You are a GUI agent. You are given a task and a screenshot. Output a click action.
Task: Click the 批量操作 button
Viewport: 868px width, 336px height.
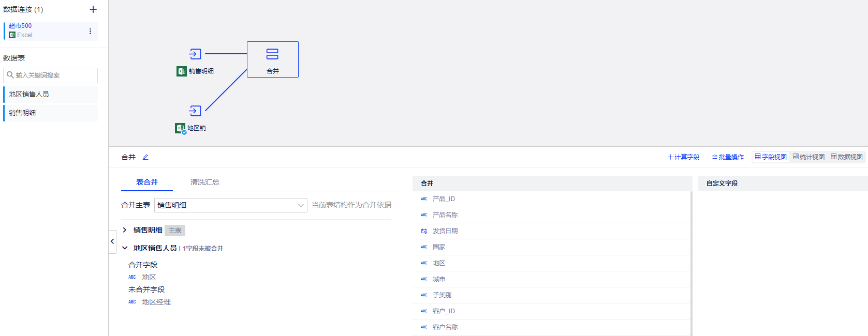pyautogui.click(x=728, y=157)
